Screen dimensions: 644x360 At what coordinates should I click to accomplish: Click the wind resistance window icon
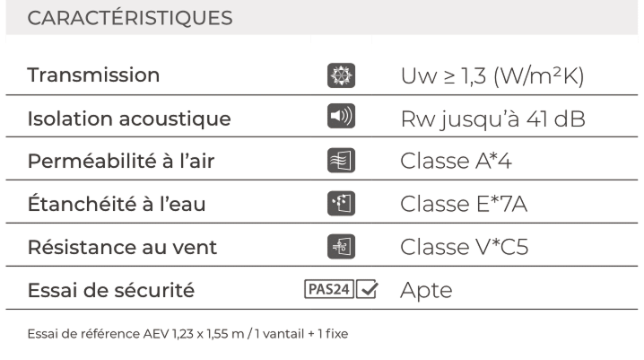tap(341, 247)
